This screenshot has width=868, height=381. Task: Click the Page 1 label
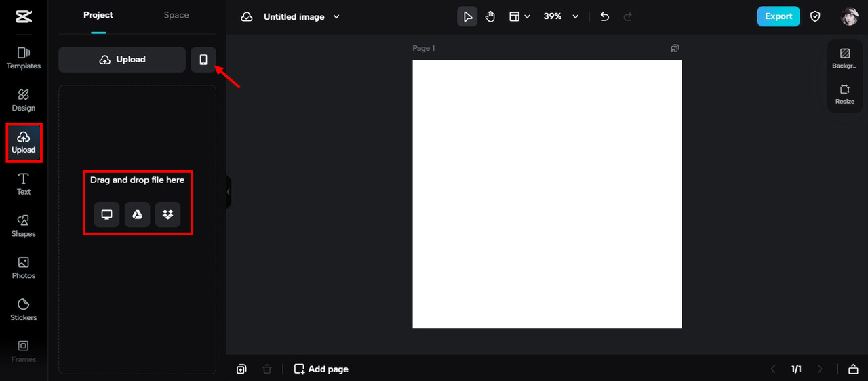point(424,48)
